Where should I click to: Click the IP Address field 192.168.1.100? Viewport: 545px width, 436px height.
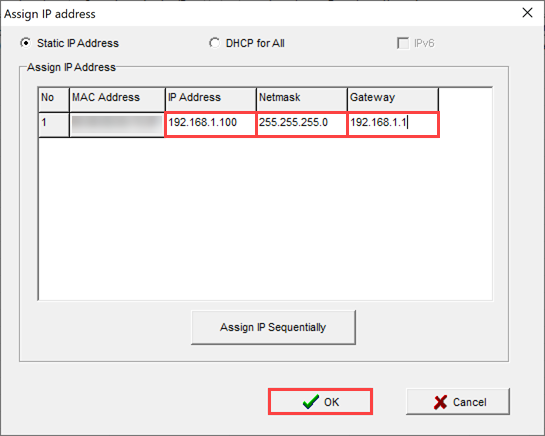(x=210, y=124)
